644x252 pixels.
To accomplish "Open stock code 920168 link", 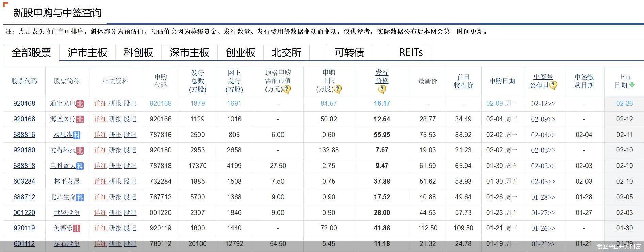I will point(24,104).
